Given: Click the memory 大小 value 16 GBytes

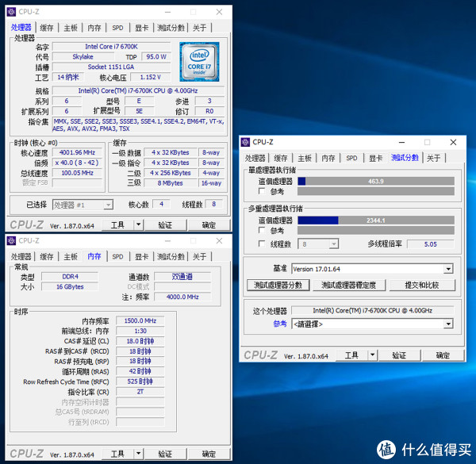Looking at the screenshot, I should (70, 287).
